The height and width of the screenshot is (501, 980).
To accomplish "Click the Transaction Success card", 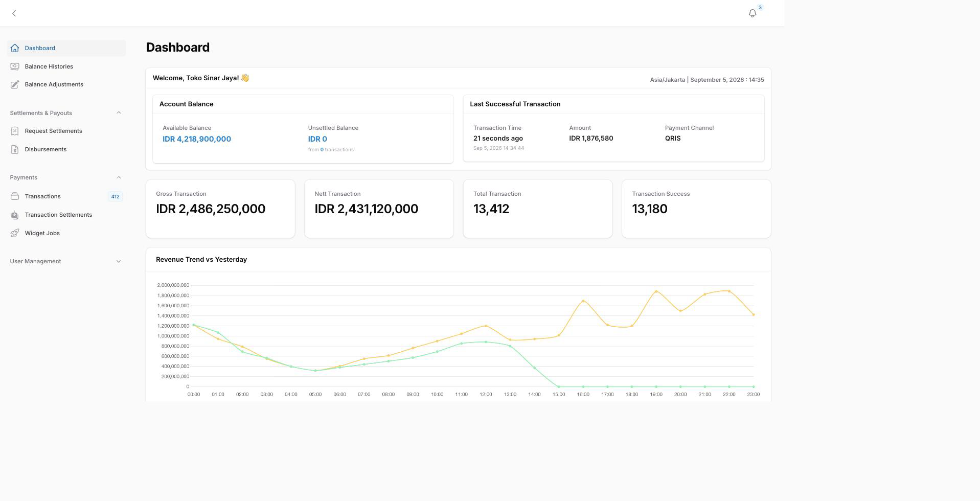I will pos(696,209).
